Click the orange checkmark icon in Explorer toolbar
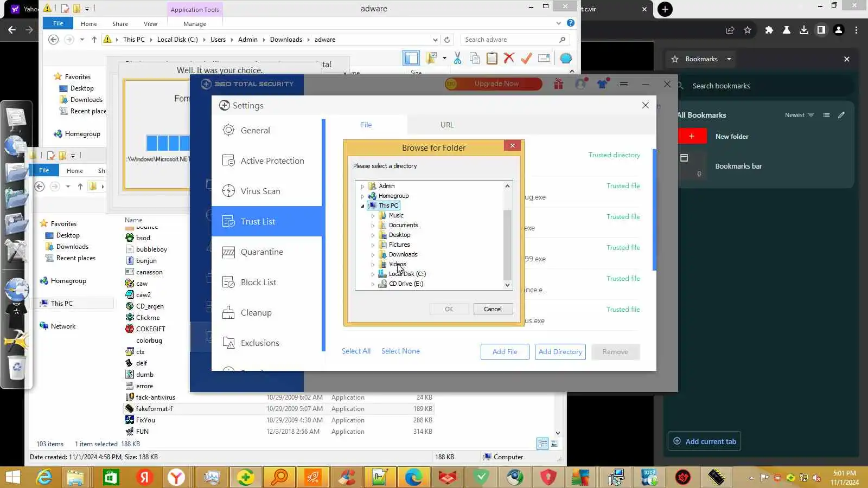The width and height of the screenshot is (868, 488). [x=526, y=59]
